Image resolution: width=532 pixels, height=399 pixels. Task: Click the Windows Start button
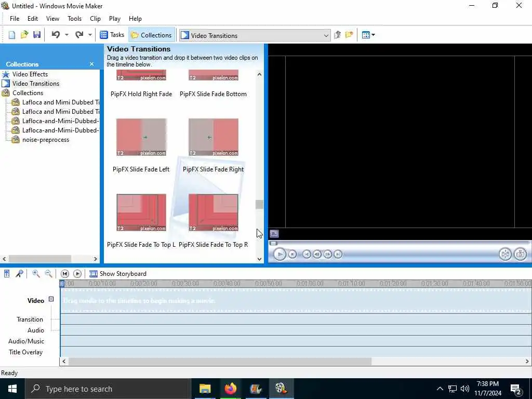[12, 389]
